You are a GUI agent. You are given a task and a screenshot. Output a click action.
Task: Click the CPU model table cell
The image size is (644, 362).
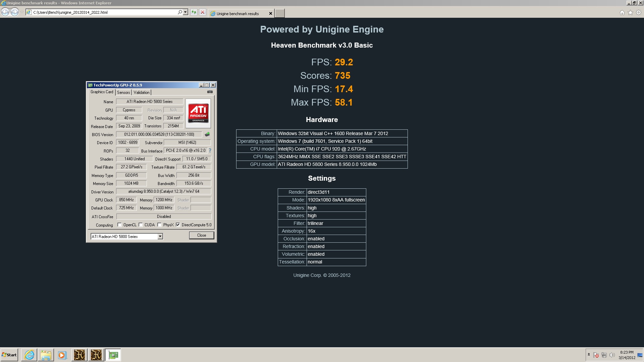point(342,149)
